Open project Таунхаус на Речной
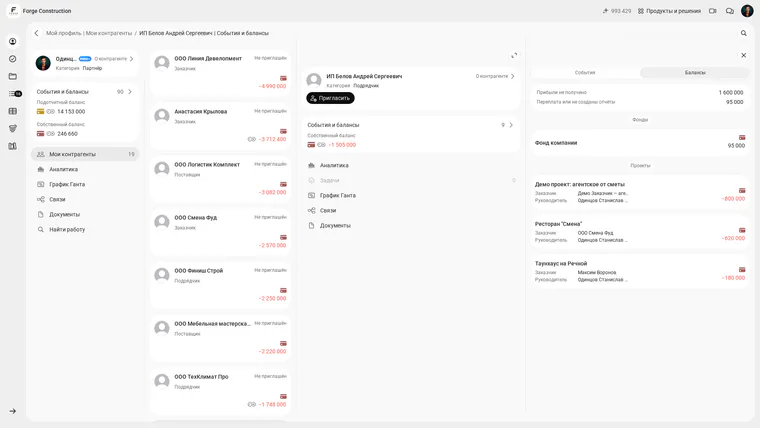 tap(640, 271)
